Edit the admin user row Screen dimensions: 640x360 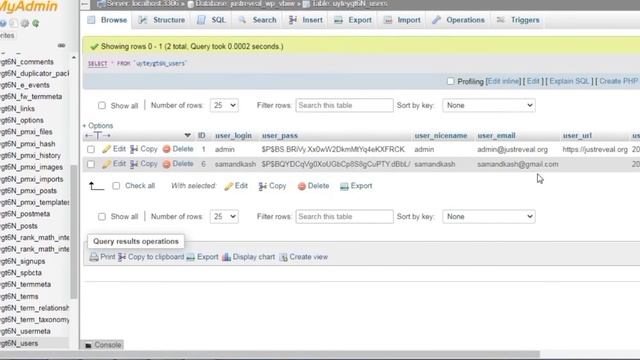click(114, 149)
